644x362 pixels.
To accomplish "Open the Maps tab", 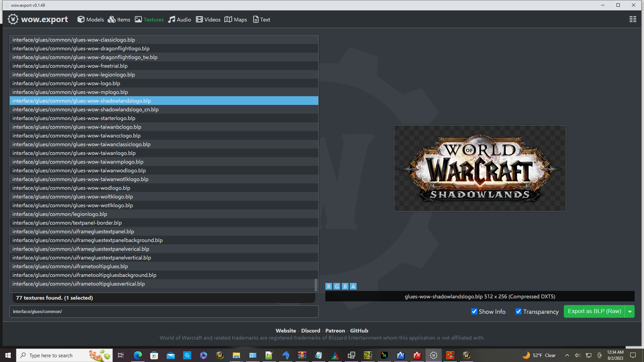I will tap(236, 19).
